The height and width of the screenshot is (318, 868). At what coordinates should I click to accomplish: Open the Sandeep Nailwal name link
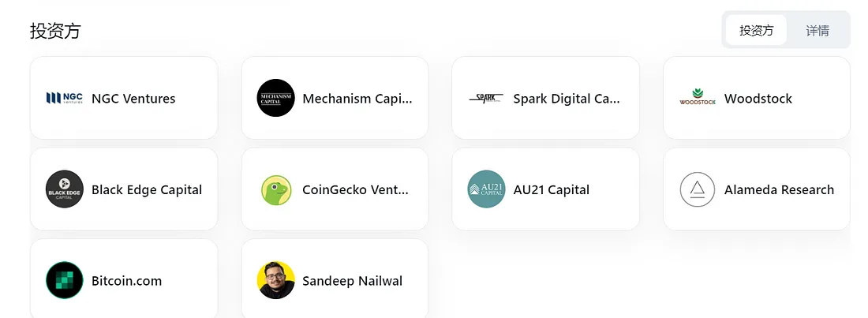click(x=352, y=281)
